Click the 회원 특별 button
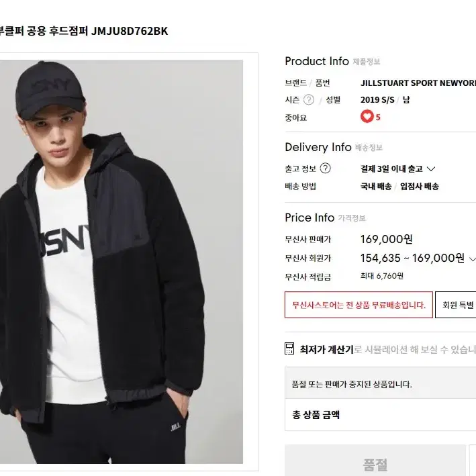Image resolution: width=476 pixels, height=476 pixels. (x=456, y=305)
